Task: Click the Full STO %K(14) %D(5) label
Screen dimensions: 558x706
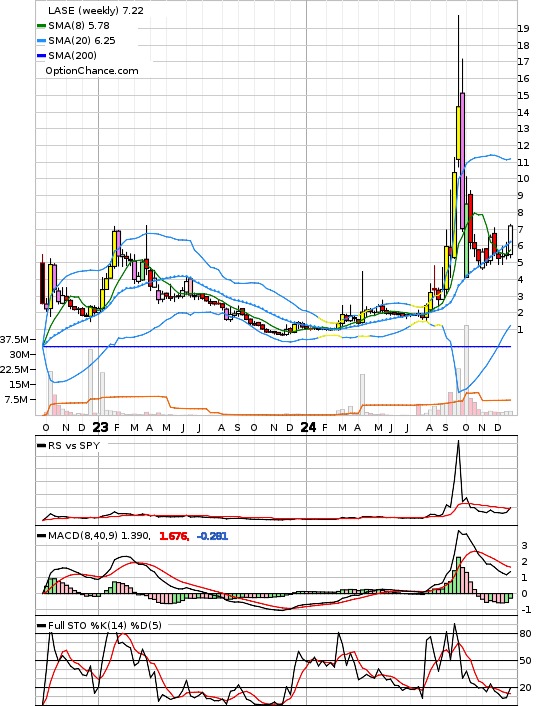Action: (x=104, y=625)
